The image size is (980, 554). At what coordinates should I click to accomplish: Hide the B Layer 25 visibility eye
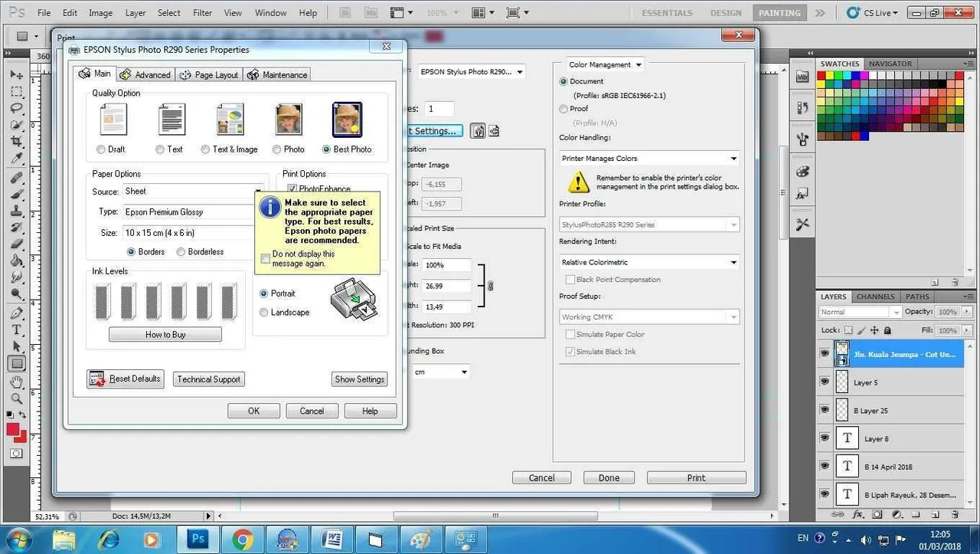tap(825, 410)
